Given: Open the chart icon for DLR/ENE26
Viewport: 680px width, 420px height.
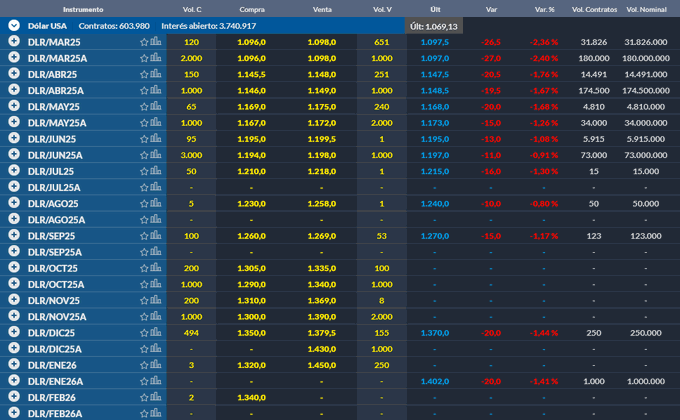Looking at the screenshot, I should click(156, 365).
